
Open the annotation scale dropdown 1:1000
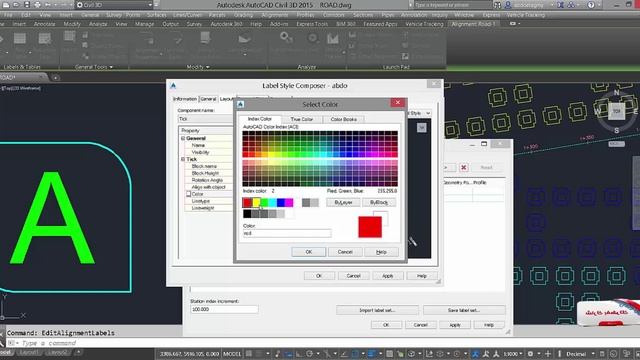click(x=513, y=354)
